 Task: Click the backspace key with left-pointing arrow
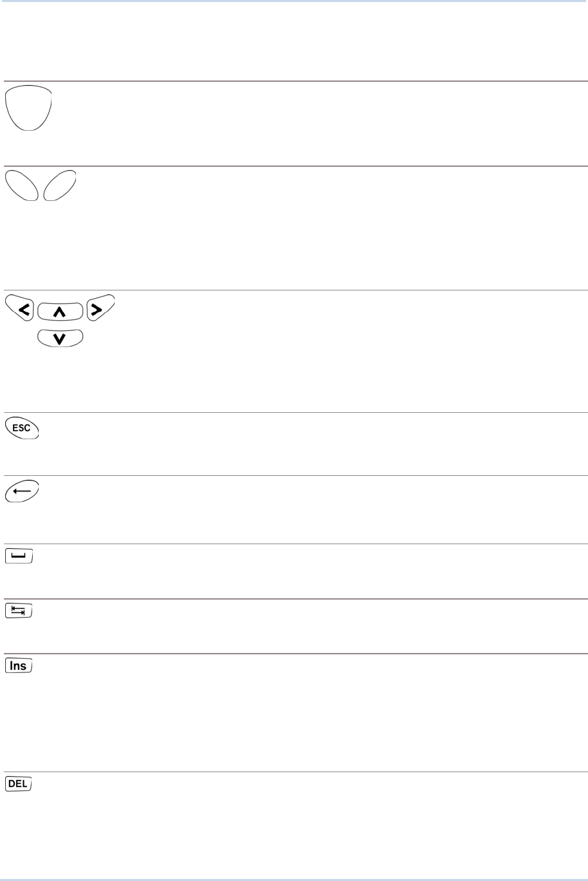click(22, 491)
